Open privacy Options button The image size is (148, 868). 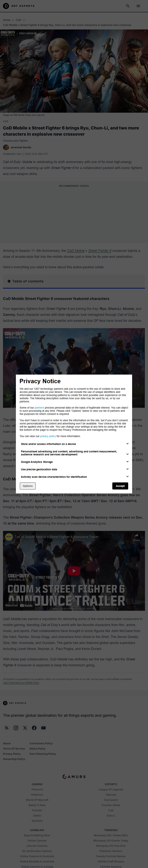pos(28,486)
